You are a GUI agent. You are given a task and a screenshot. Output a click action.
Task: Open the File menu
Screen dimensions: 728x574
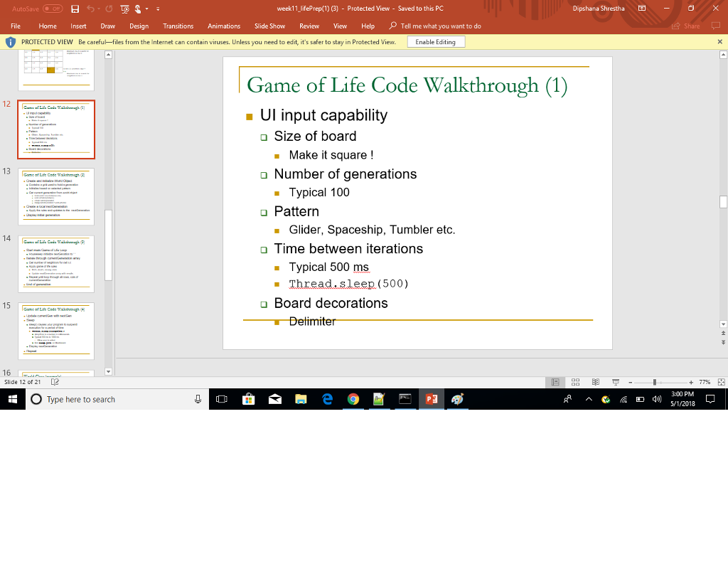coord(16,26)
